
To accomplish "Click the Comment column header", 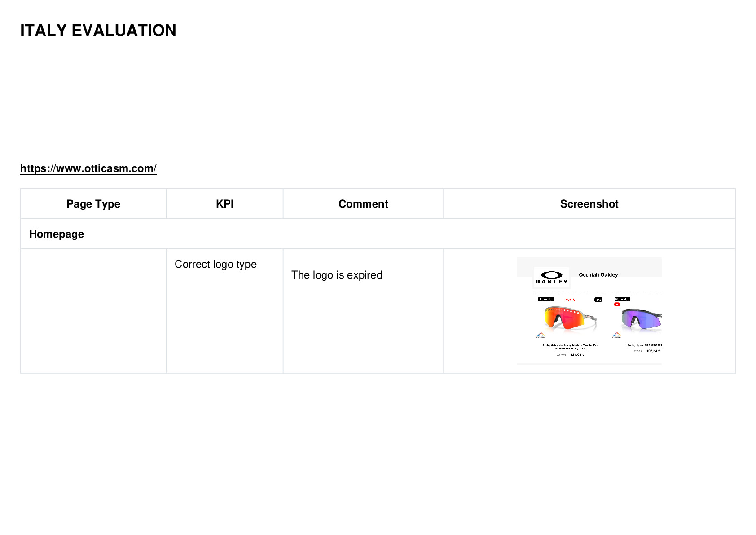I will pyautogui.click(x=363, y=204).
